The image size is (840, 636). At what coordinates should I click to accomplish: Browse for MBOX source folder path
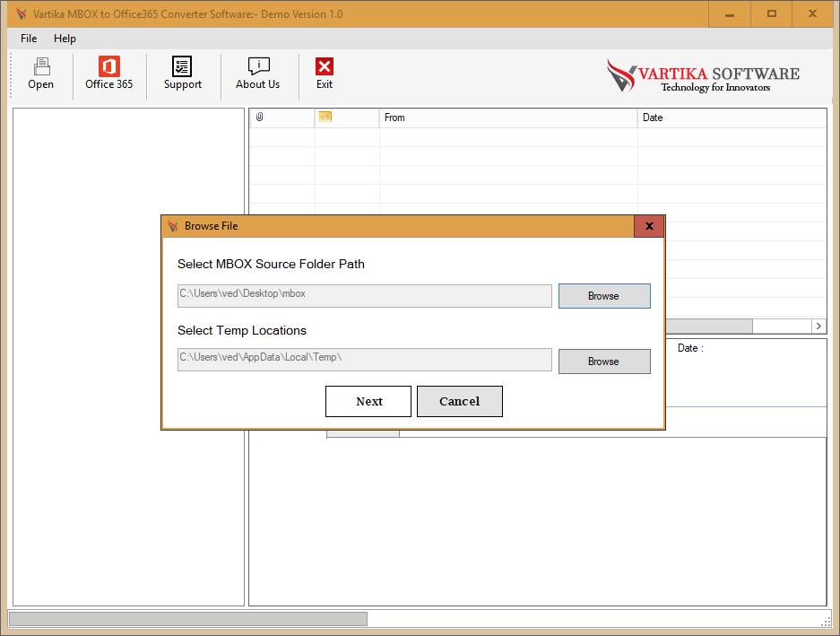[x=604, y=296]
